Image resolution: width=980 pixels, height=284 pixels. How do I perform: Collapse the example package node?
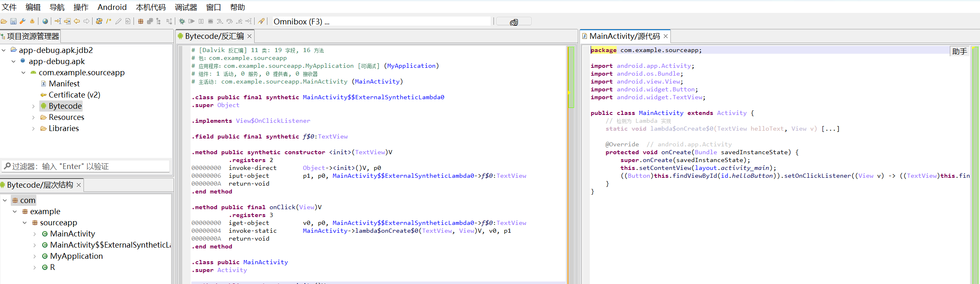tap(15, 212)
